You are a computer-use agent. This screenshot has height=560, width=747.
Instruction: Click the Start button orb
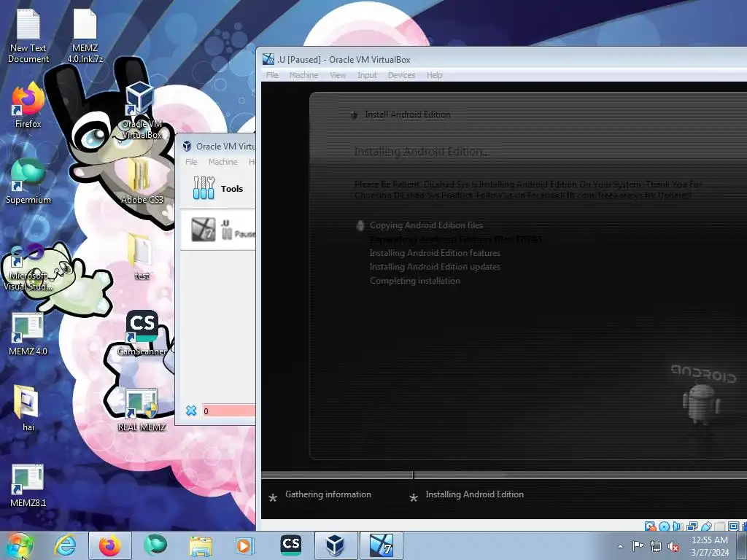19,545
